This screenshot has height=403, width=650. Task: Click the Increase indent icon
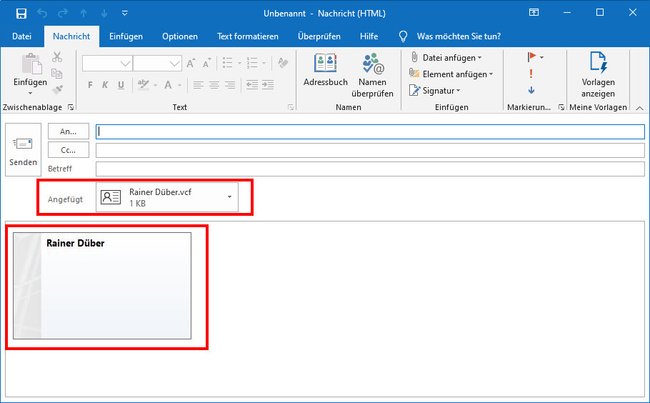268,85
